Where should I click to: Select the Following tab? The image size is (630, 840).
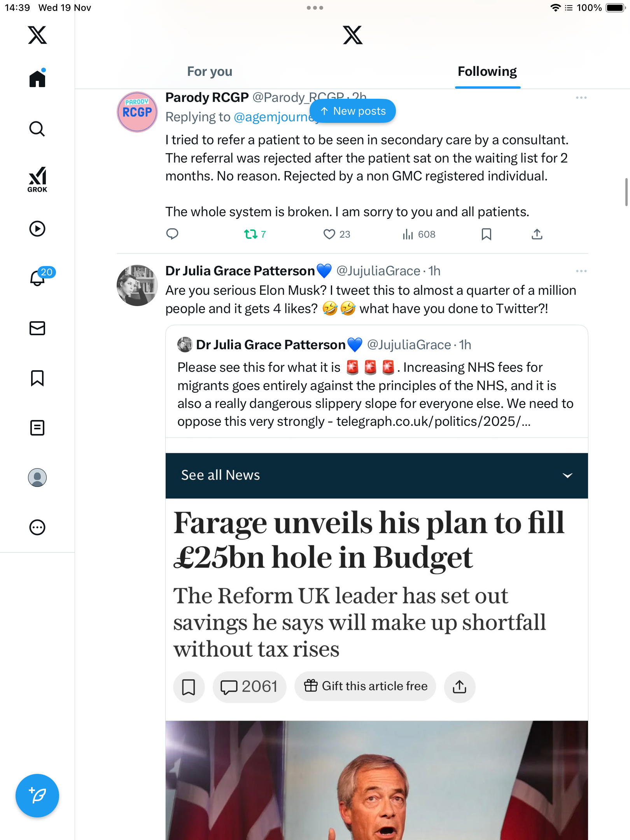[487, 72]
